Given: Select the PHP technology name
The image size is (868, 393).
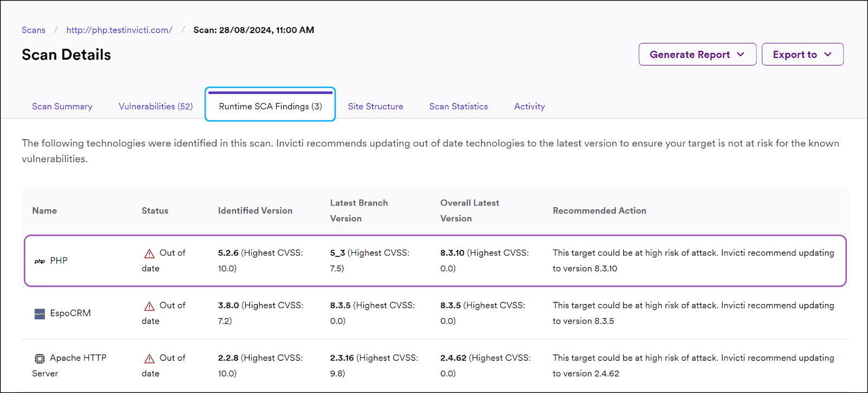Looking at the screenshot, I should click(x=59, y=261).
